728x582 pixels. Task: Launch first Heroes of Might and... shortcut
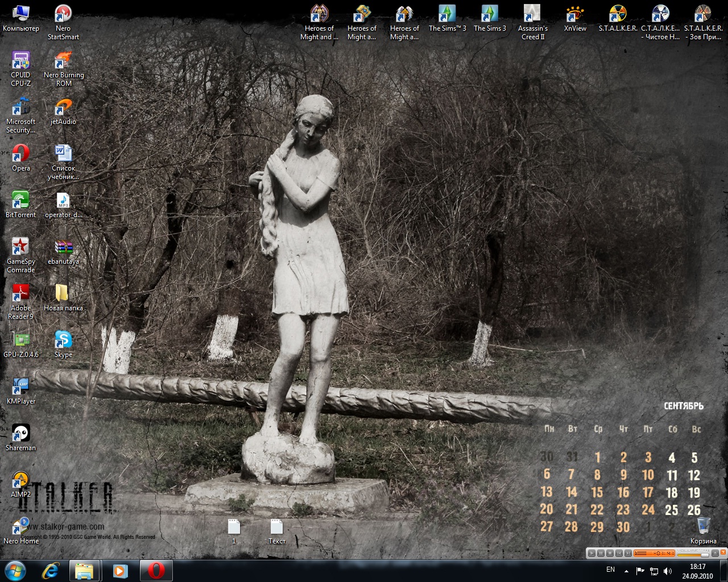point(319,23)
